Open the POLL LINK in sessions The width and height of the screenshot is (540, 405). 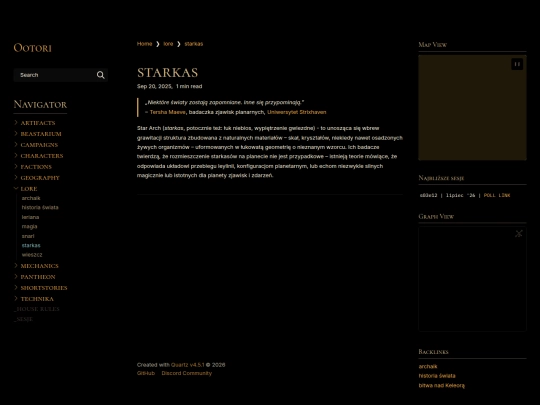click(497, 195)
